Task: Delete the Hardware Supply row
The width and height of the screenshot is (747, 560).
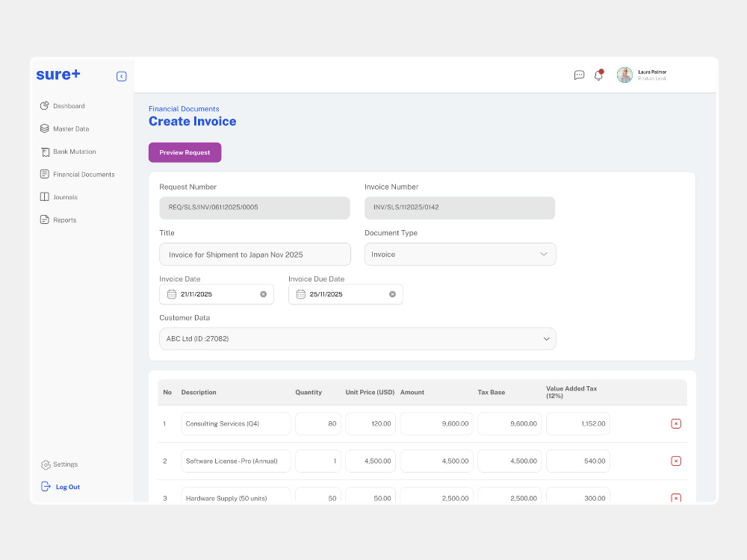Action: pyautogui.click(x=675, y=497)
